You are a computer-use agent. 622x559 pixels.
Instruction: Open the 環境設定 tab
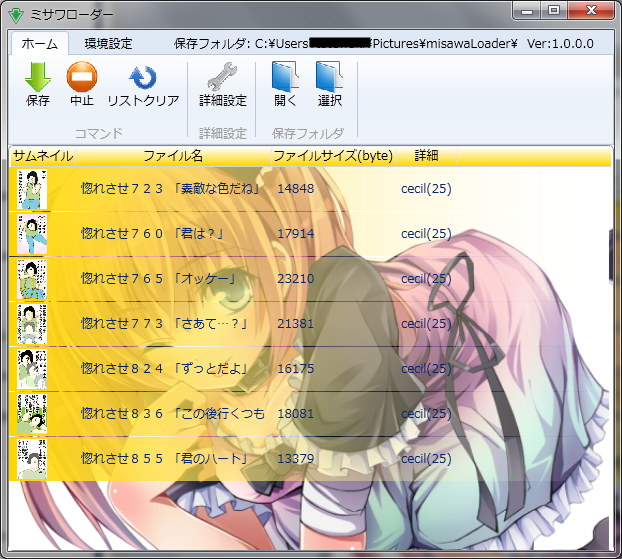(x=108, y=44)
